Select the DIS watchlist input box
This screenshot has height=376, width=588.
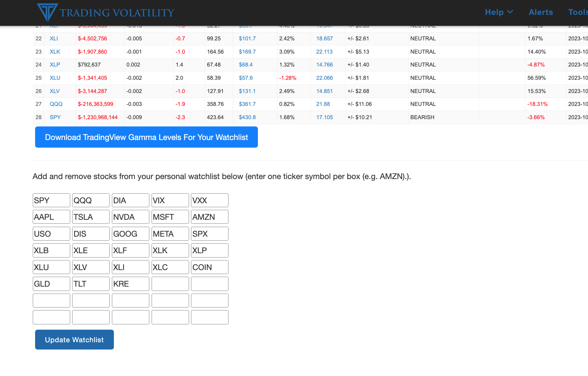pyautogui.click(x=91, y=234)
